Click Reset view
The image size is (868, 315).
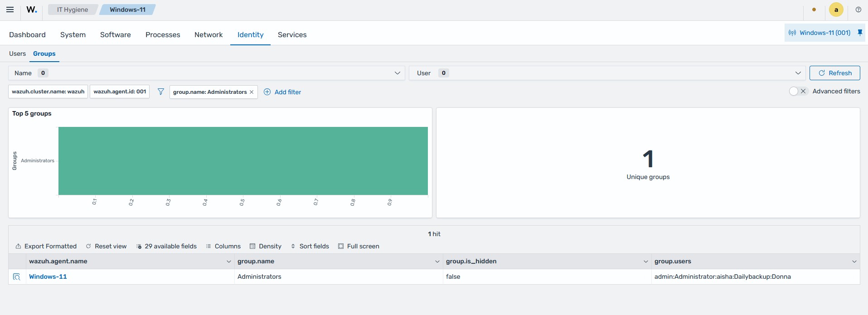click(x=106, y=246)
